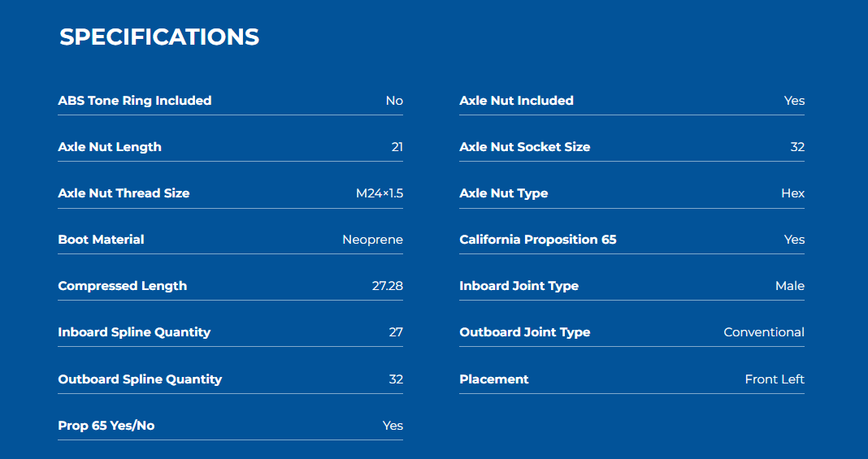
Task: Select the Prop 65 Yes/No label
Action: click(x=106, y=426)
